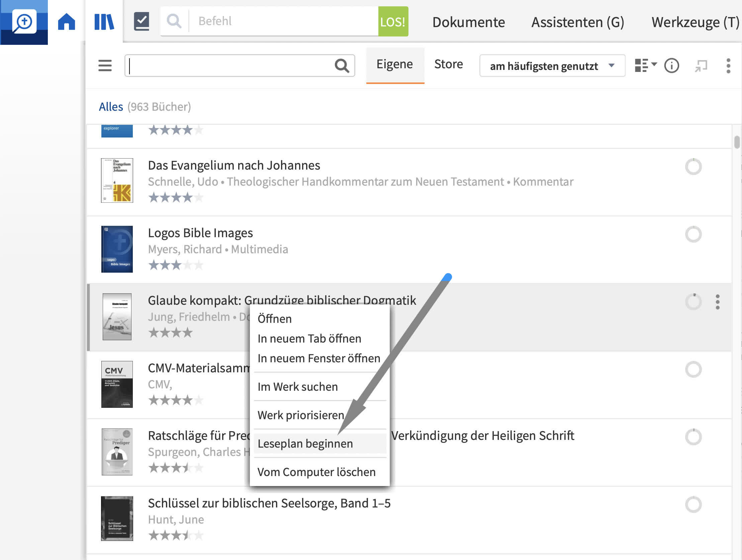The image size is (742, 560).
Task: Open the library hamburger sidebar menu
Action: pyautogui.click(x=105, y=66)
